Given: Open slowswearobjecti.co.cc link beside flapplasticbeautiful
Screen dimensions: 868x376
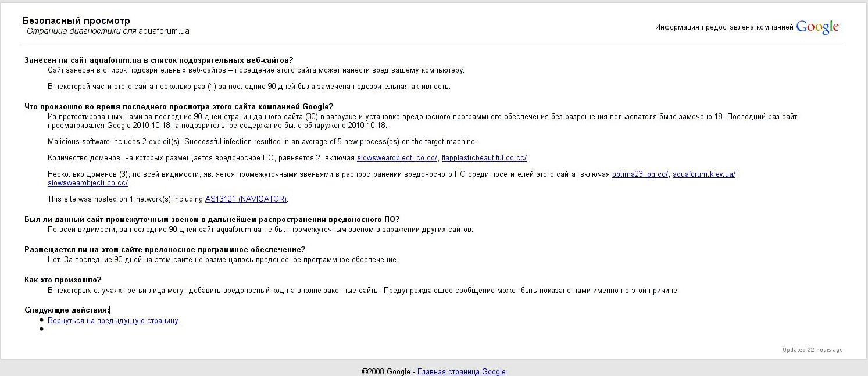Looking at the screenshot, I should [397, 158].
